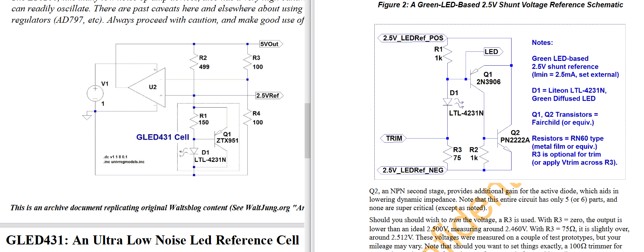Click the U2 op-amp triangle symbol

(x=147, y=88)
